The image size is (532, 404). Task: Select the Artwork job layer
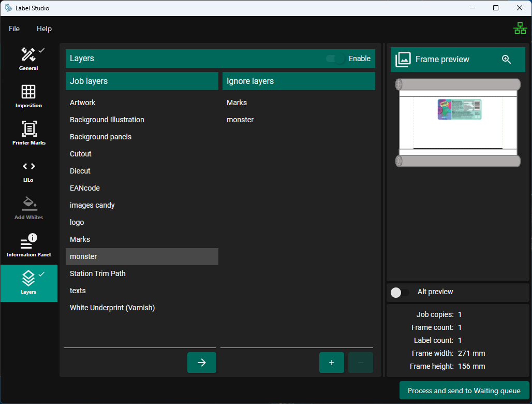pyautogui.click(x=83, y=103)
